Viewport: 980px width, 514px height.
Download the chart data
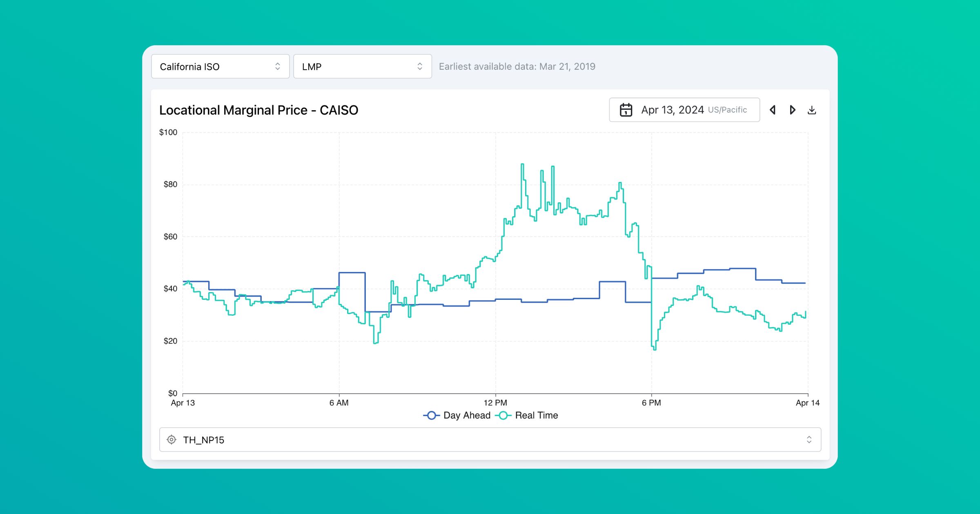(812, 109)
